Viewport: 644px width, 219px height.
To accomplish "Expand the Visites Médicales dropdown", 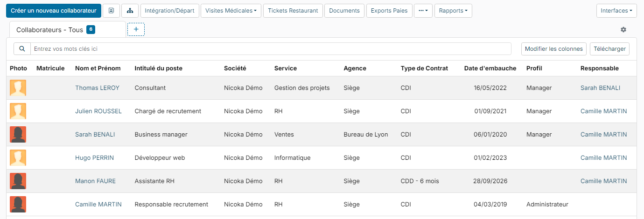I will point(231,11).
